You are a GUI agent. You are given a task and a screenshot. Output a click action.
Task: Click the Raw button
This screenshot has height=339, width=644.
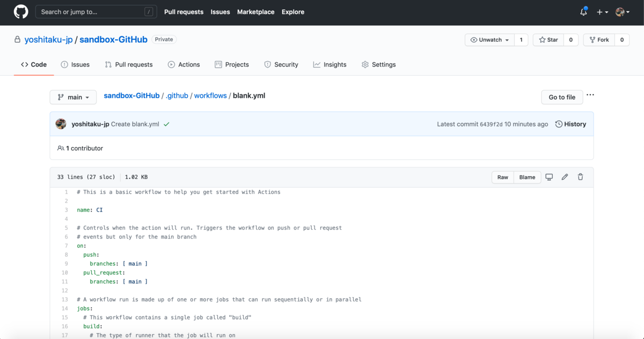502,177
